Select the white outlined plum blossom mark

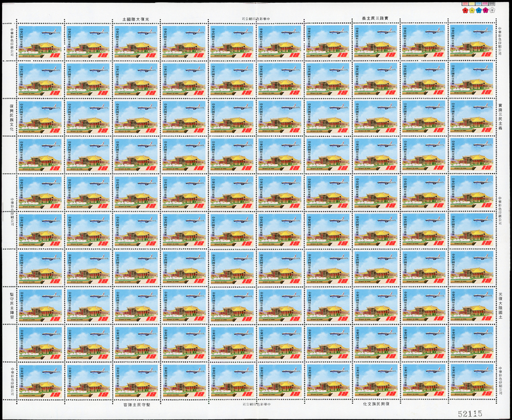(x=492, y=10)
